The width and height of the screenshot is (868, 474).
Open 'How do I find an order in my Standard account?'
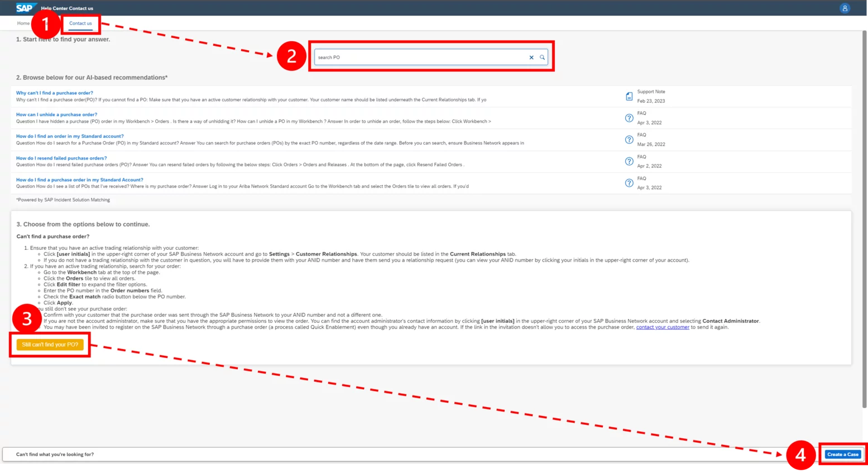tap(70, 136)
